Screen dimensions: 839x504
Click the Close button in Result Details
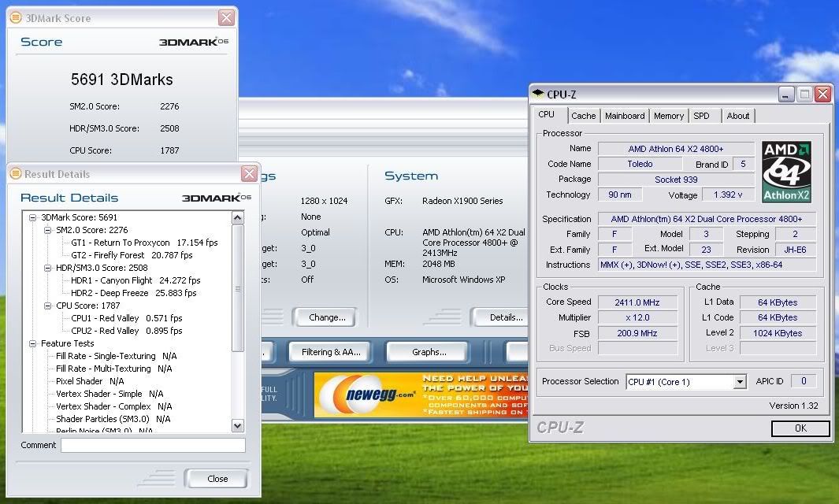[217, 478]
